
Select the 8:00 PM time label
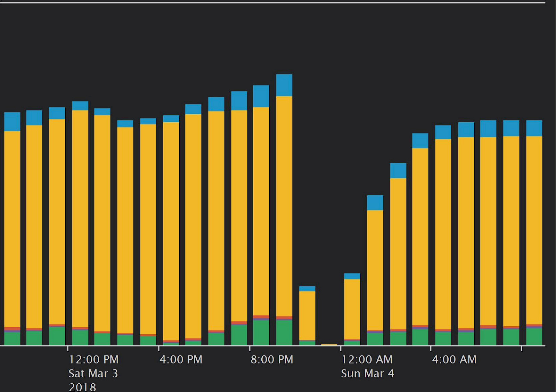[272, 359]
